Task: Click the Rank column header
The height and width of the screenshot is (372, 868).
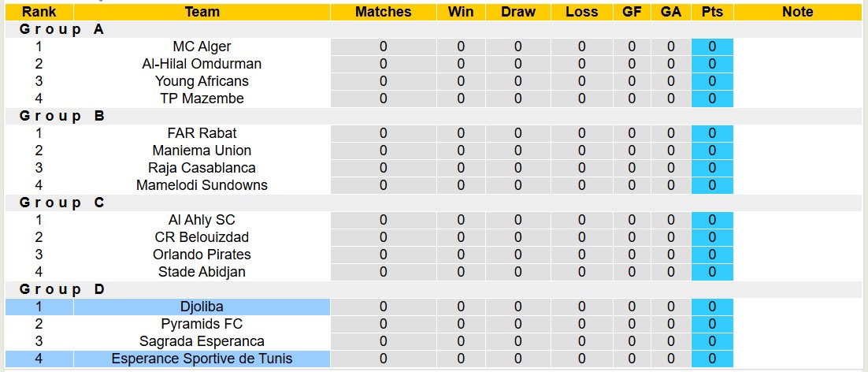Action: pos(39,12)
